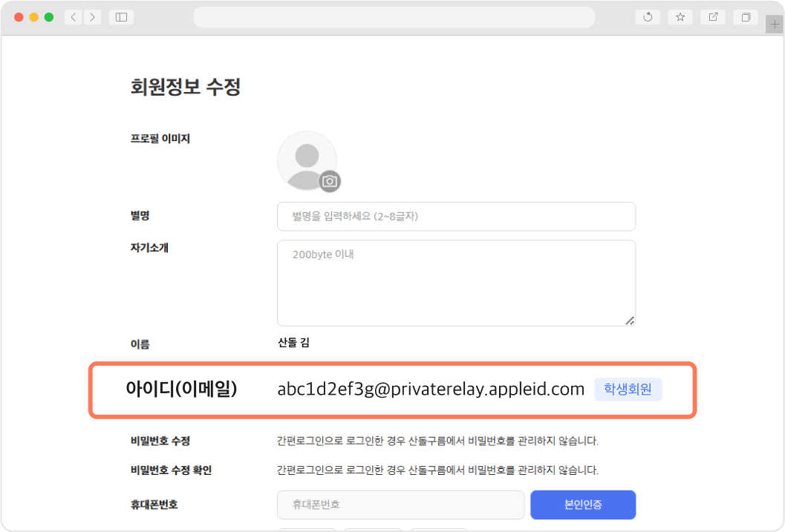Screen dimensions: 785x532
Task: Click the bold 휴대폰번호 field label
Action: click(154, 505)
